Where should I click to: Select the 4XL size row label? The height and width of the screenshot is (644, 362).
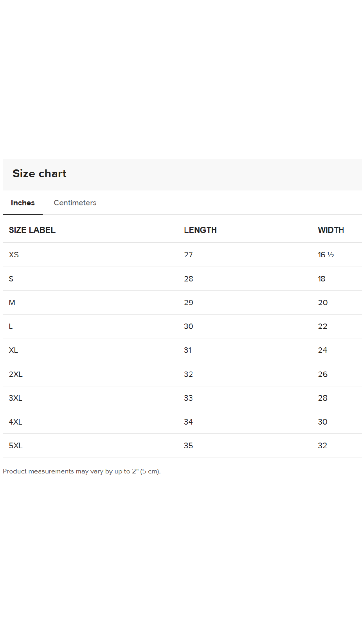coord(16,422)
